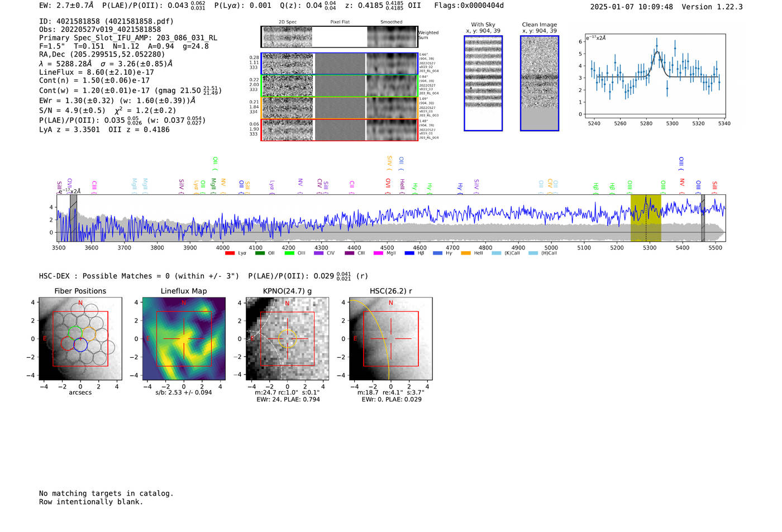The image size is (782, 532).
Task: Click the No matching targets in catalog text
Action: coord(106,493)
